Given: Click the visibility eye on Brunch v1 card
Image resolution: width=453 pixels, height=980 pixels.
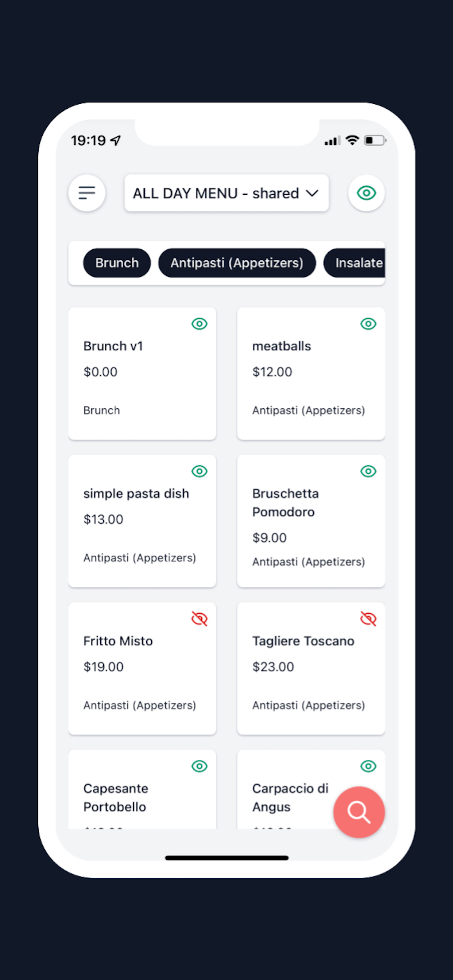Looking at the screenshot, I should (x=200, y=324).
